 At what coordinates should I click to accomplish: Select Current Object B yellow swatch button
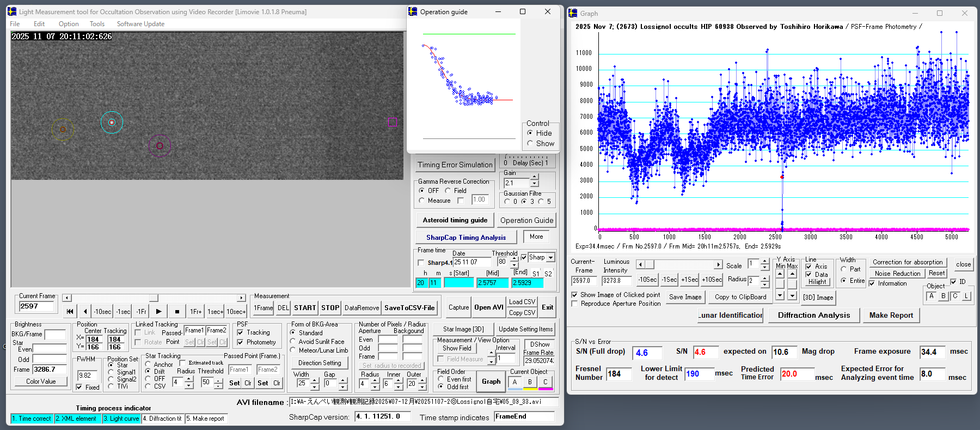[x=530, y=383]
